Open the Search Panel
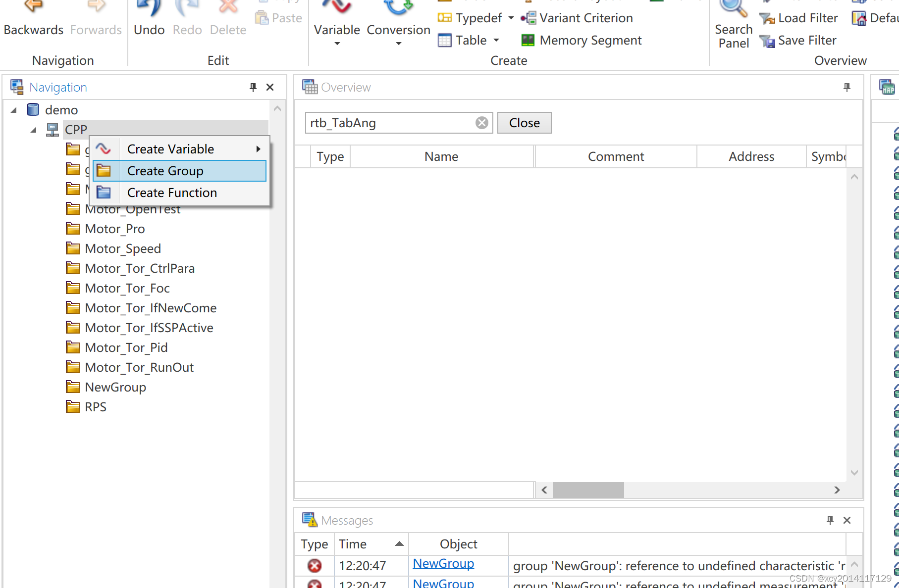899x588 pixels. click(x=734, y=25)
